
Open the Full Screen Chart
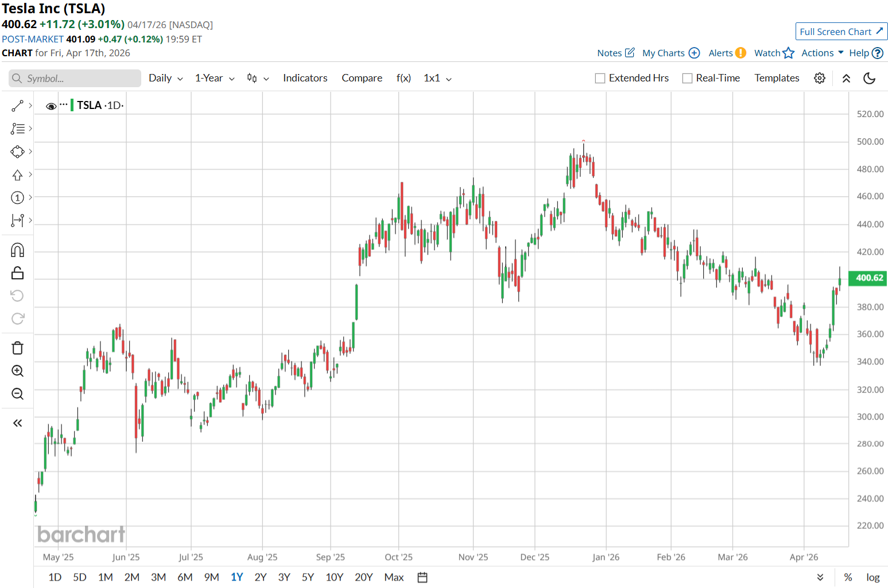click(842, 32)
